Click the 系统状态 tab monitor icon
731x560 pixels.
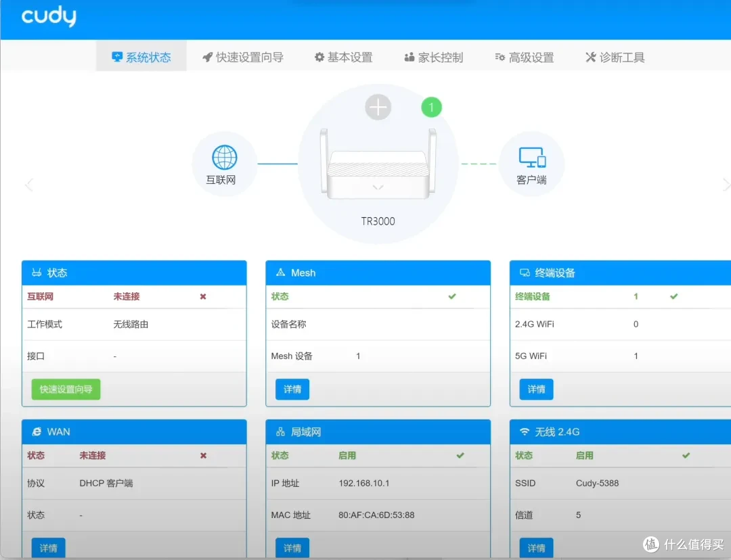point(117,57)
